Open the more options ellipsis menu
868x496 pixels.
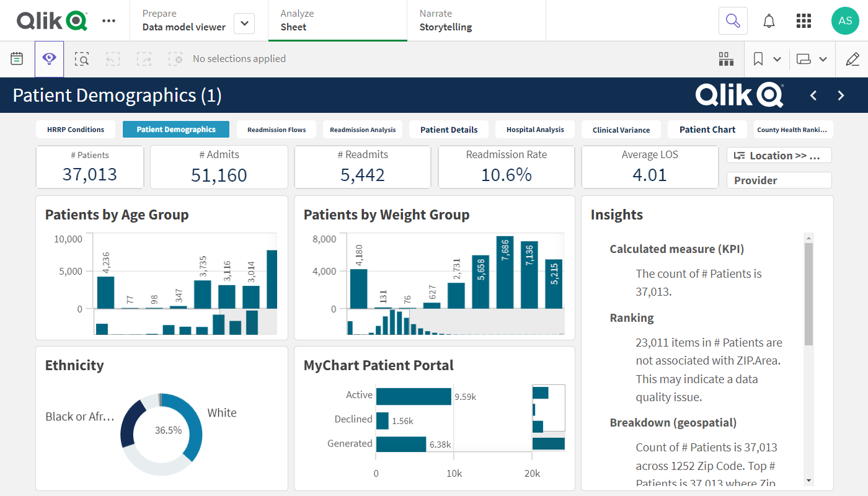[108, 20]
